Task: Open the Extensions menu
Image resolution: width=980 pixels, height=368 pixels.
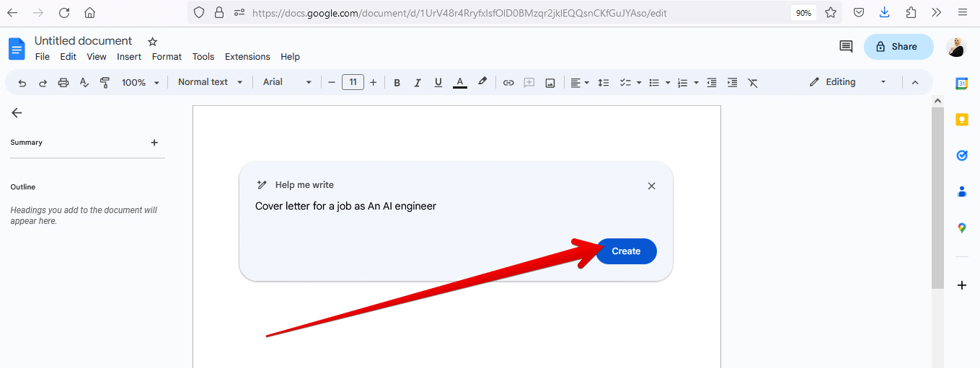Action: (x=247, y=57)
